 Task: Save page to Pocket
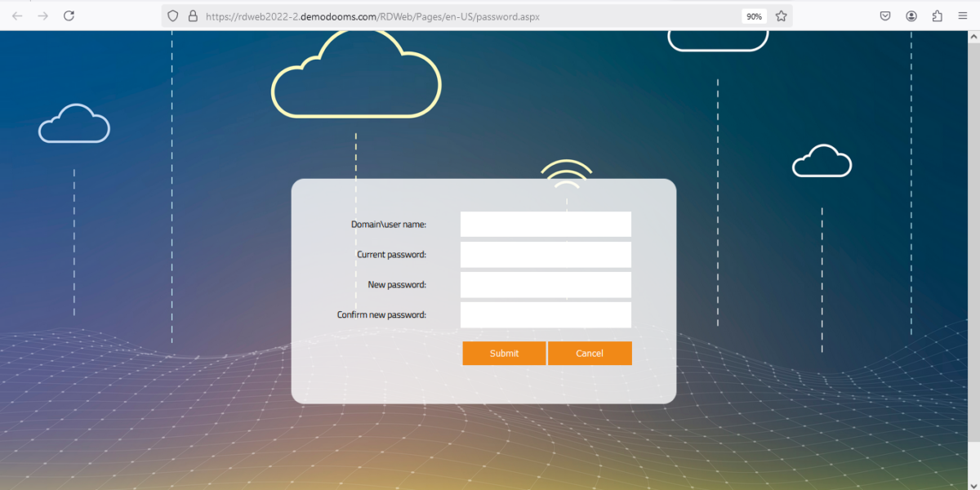coord(885,16)
